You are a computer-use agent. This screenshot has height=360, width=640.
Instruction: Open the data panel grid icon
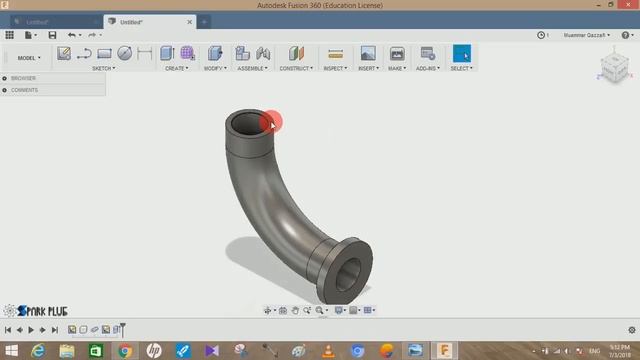coord(9,35)
